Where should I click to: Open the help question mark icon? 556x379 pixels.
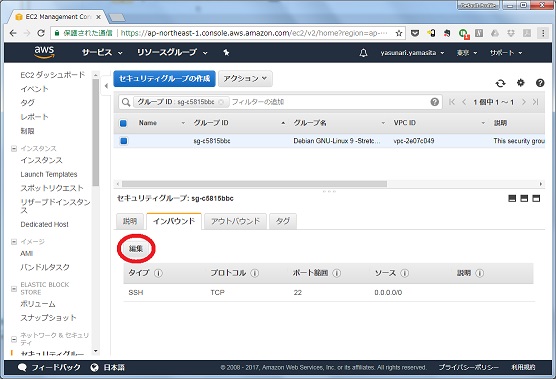540,83
